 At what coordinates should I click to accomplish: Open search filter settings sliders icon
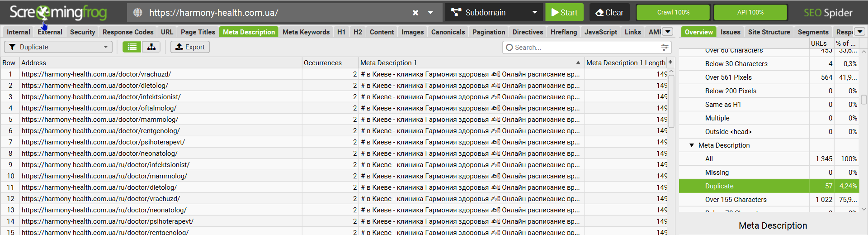coord(665,47)
